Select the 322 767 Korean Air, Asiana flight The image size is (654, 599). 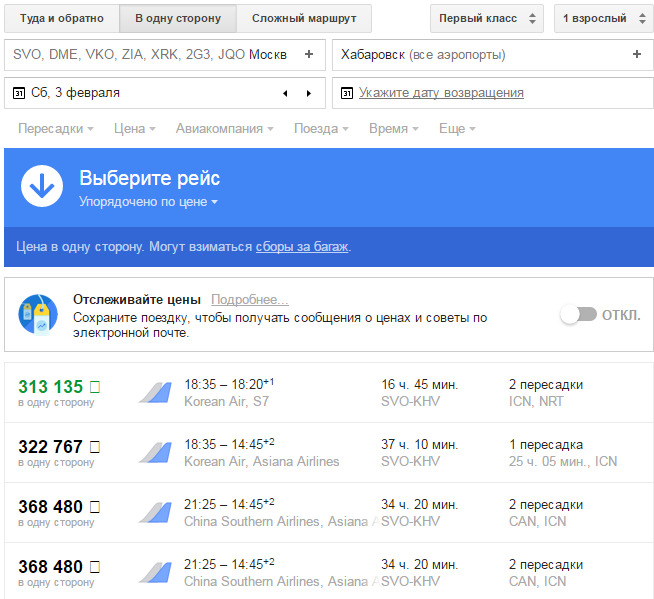pos(329,453)
